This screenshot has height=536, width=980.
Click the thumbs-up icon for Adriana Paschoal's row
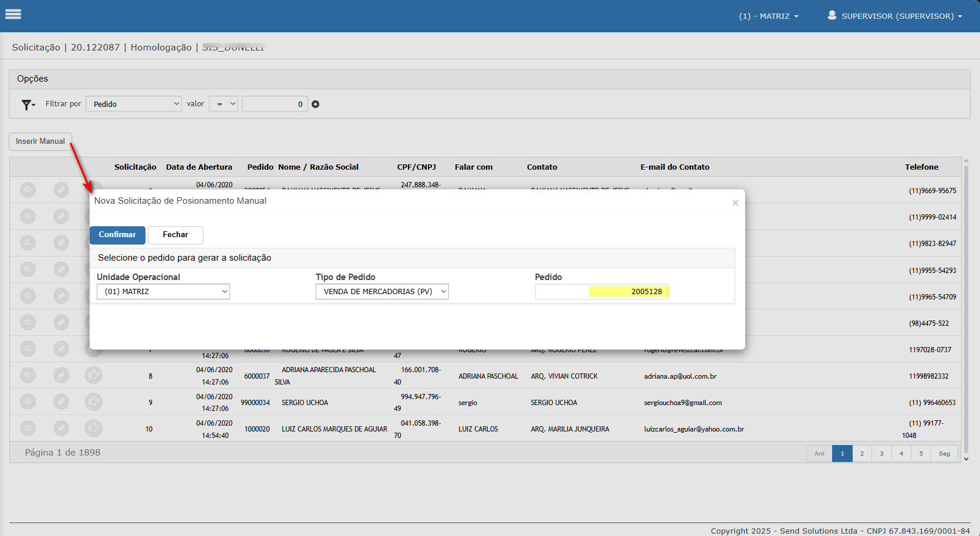93,375
